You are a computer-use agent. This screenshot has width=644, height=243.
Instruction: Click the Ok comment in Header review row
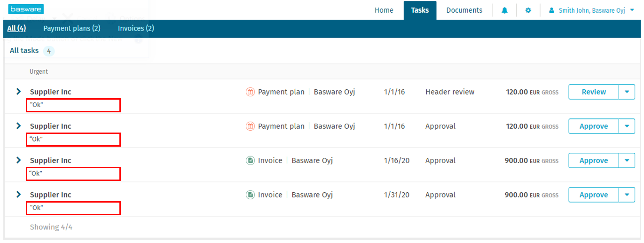[36, 105]
